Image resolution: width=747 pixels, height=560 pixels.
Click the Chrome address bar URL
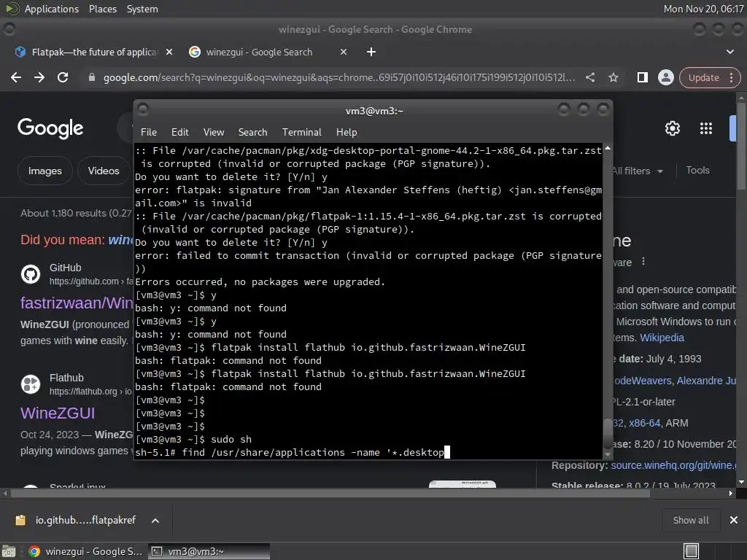[x=339, y=77]
